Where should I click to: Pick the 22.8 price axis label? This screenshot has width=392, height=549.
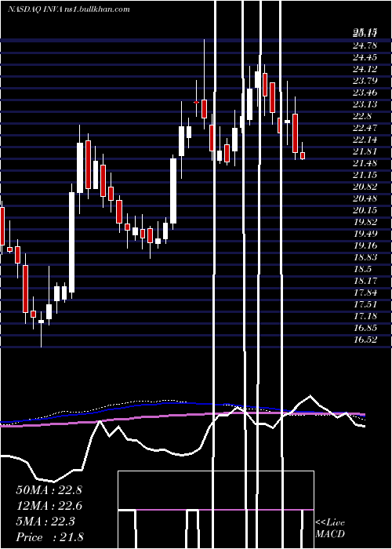point(362,116)
